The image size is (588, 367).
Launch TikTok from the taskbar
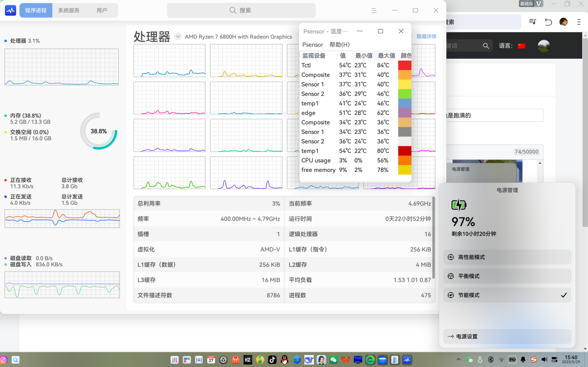coord(272,360)
